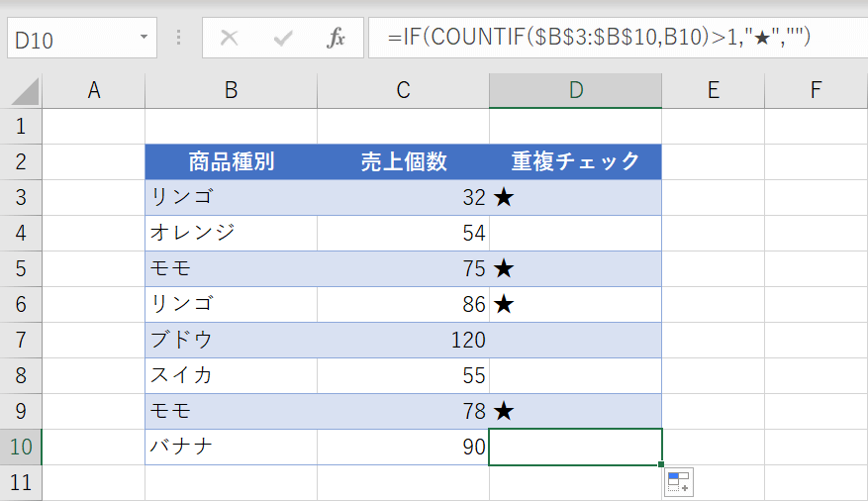Click the 重複チェック header cell
The image size is (868, 501).
click(x=575, y=161)
